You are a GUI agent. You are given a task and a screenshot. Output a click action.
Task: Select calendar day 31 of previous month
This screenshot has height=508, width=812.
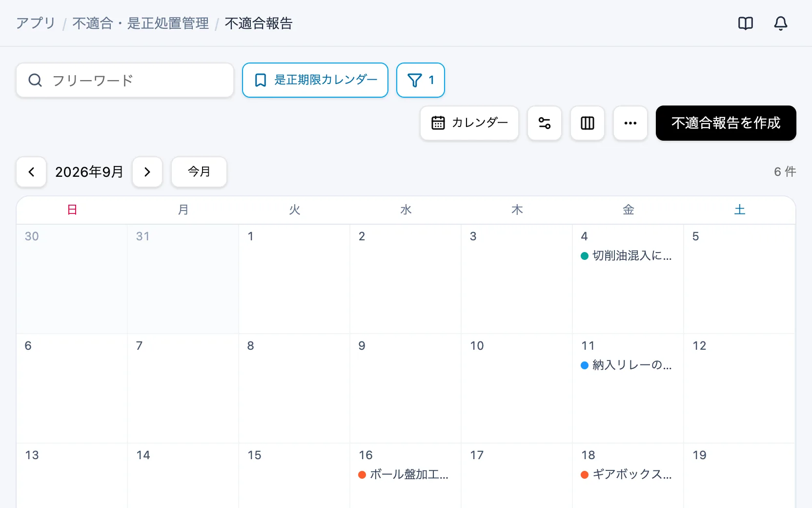(183, 279)
